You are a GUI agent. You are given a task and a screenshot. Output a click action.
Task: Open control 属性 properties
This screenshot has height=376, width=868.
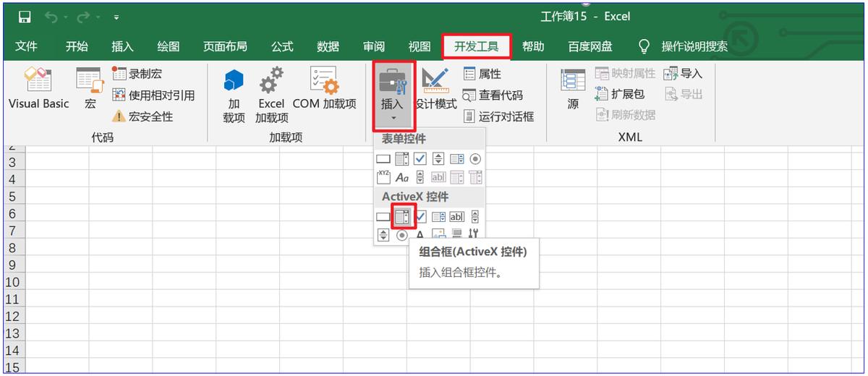(482, 74)
